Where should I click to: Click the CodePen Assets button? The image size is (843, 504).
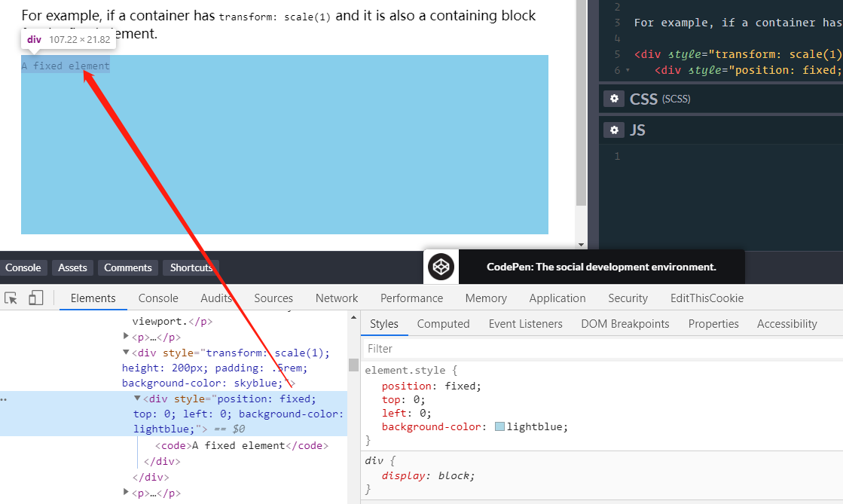click(72, 267)
